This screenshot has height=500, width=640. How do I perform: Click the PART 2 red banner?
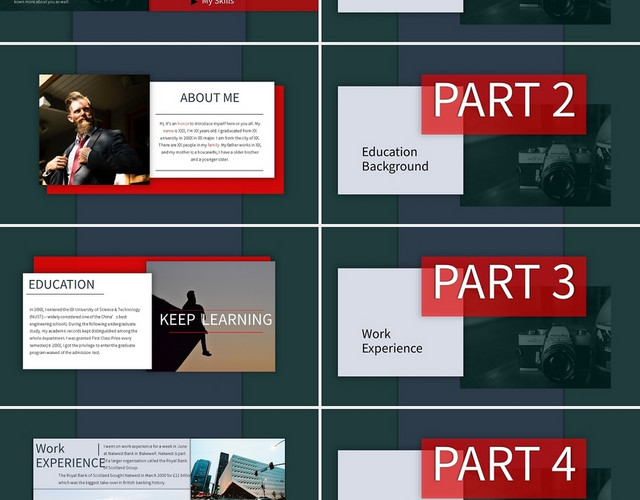tap(504, 104)
